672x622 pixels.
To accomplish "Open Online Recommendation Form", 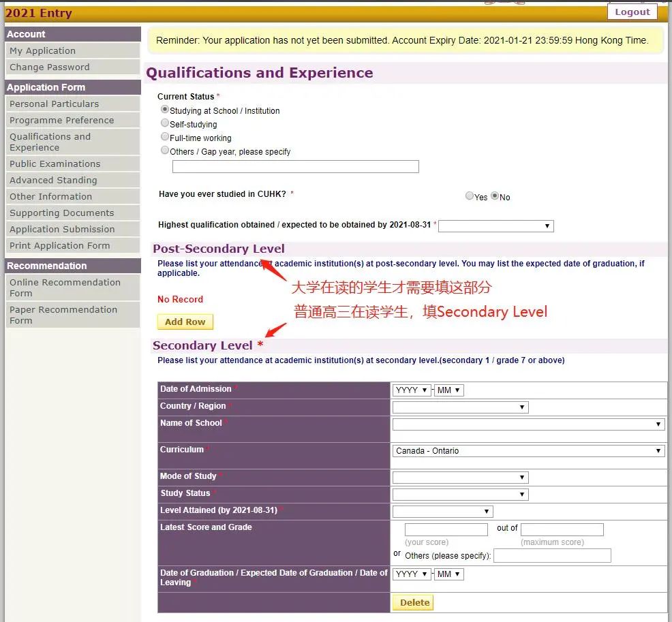I will (73, 287).
